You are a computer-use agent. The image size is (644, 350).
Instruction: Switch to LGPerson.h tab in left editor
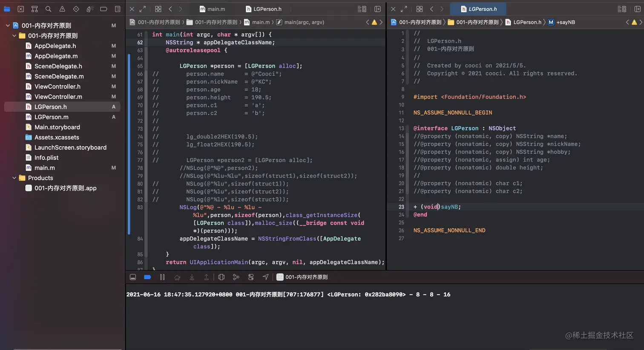point(264,9)
